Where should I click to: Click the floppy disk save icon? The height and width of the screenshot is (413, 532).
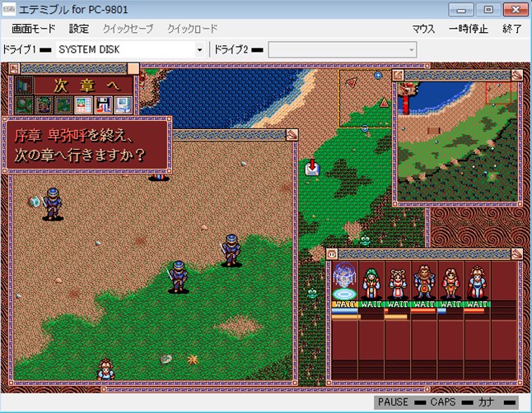coord(104,105)
